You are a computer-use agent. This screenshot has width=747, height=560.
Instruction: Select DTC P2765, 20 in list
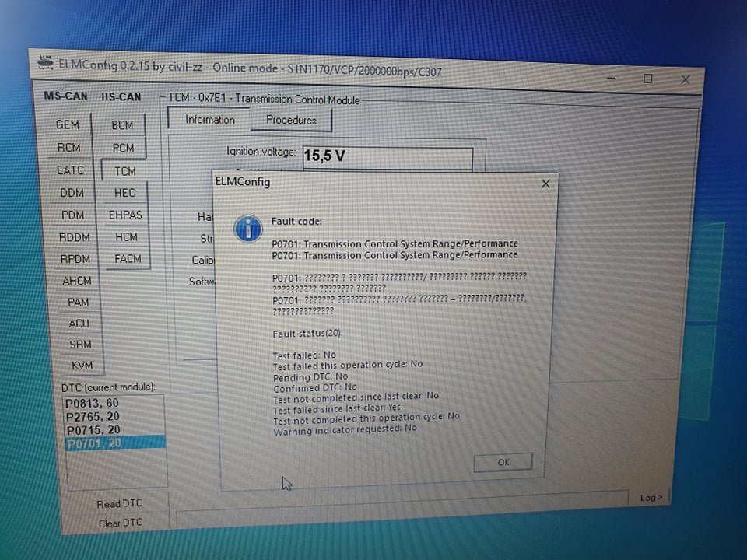pos(93,417)
